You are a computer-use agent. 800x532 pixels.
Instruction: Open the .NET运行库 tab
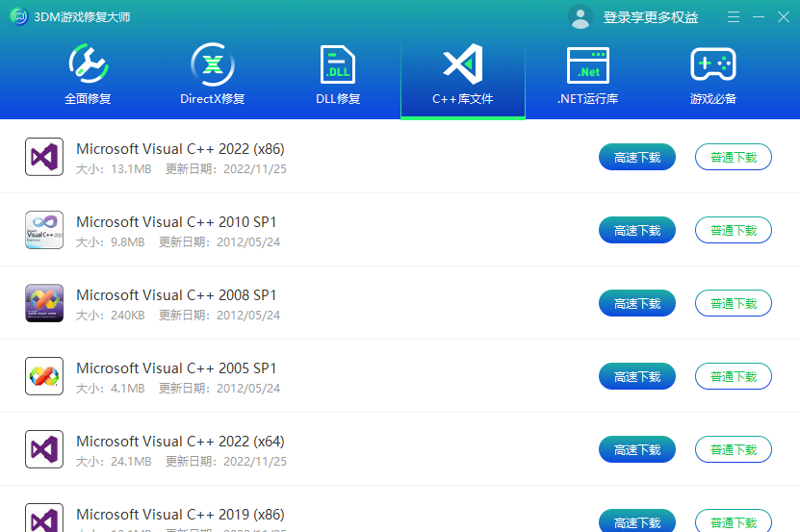pos(588,75)
